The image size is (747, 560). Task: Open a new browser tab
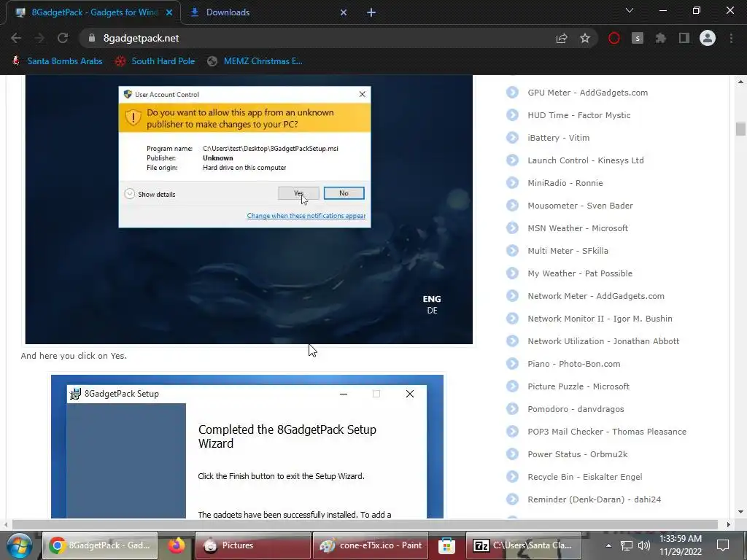point(371,12)
